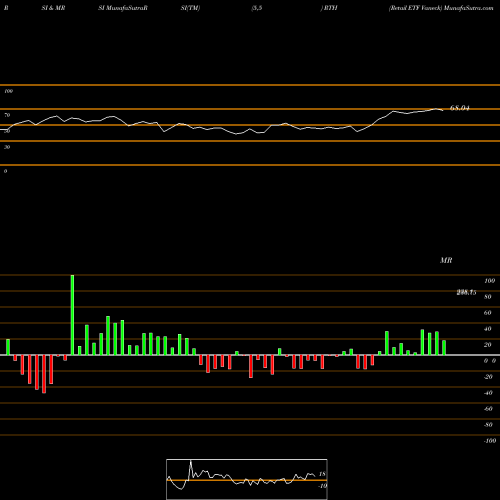Click the mini overview chart thumbnail

click(247, 479)
